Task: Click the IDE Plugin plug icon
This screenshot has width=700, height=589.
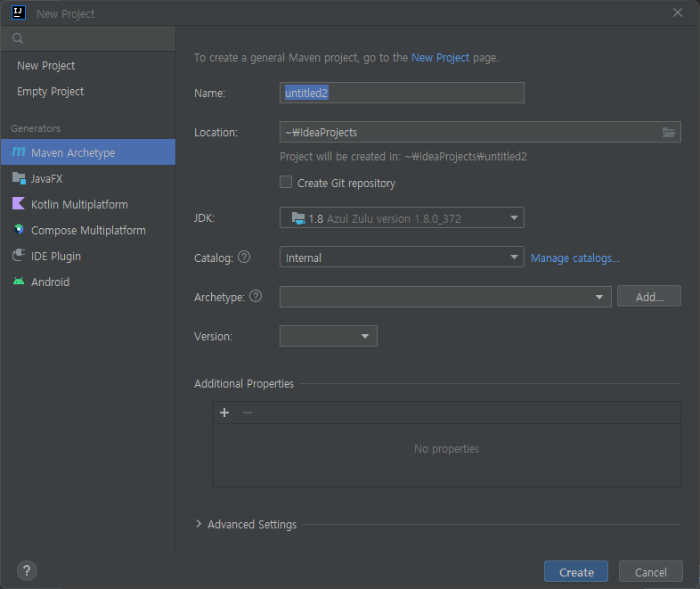Action: [19, 256]
